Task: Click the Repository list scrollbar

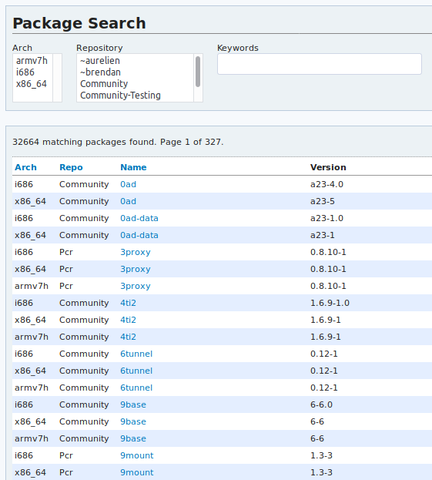Action: coord(198,78)
